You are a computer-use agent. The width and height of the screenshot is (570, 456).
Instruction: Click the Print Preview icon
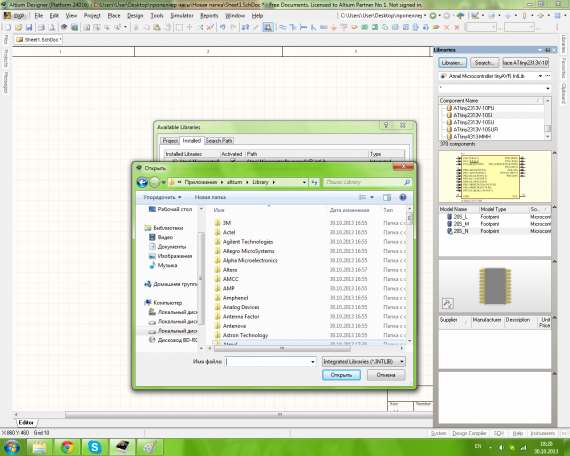coord(51,27)
